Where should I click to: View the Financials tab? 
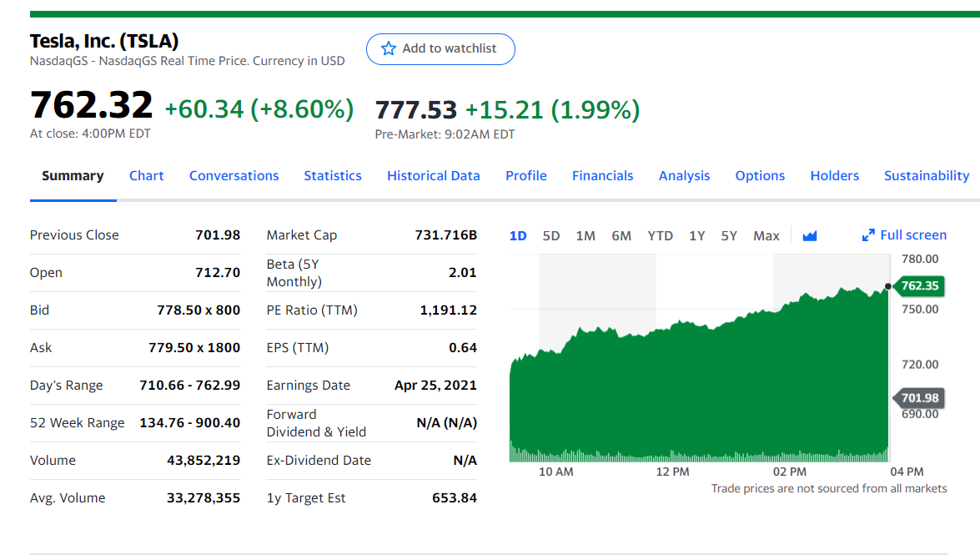[602, 176]
